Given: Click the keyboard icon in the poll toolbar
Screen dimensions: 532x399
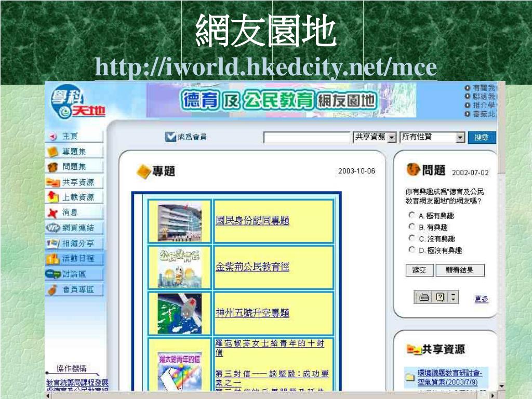Looking at the screenshot, I should point(424,298).
